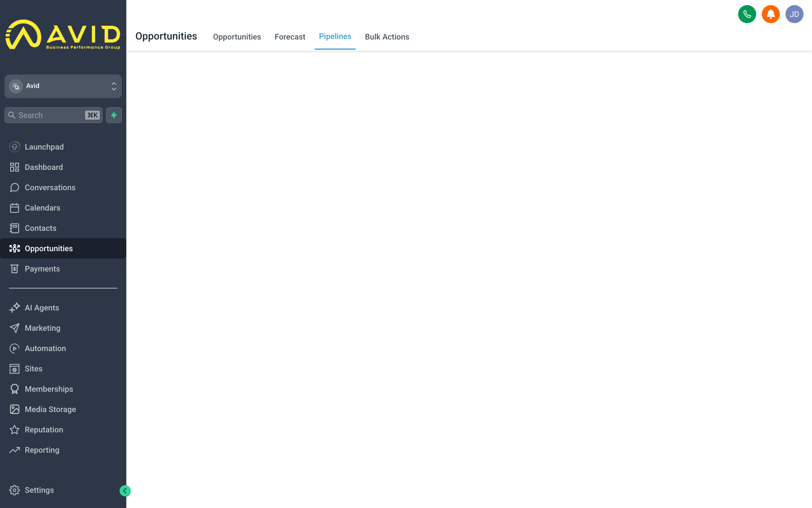Open Marketing sidebar label

[42, 328]
